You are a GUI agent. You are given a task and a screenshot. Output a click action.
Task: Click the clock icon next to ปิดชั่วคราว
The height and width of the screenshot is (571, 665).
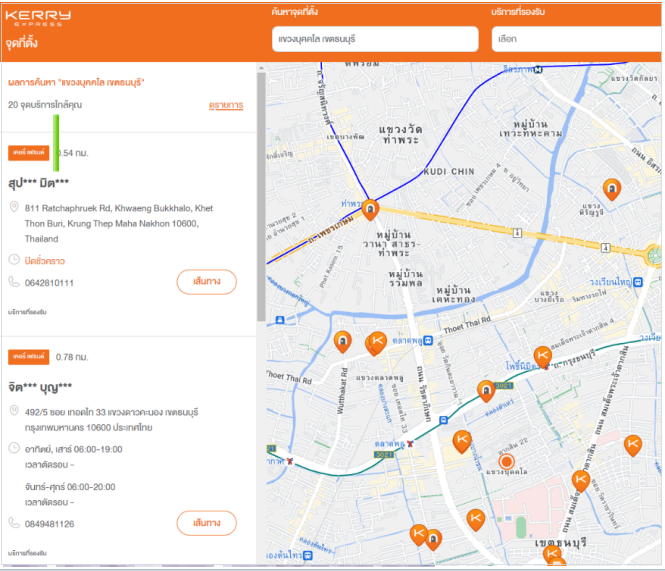pos(14,259)
